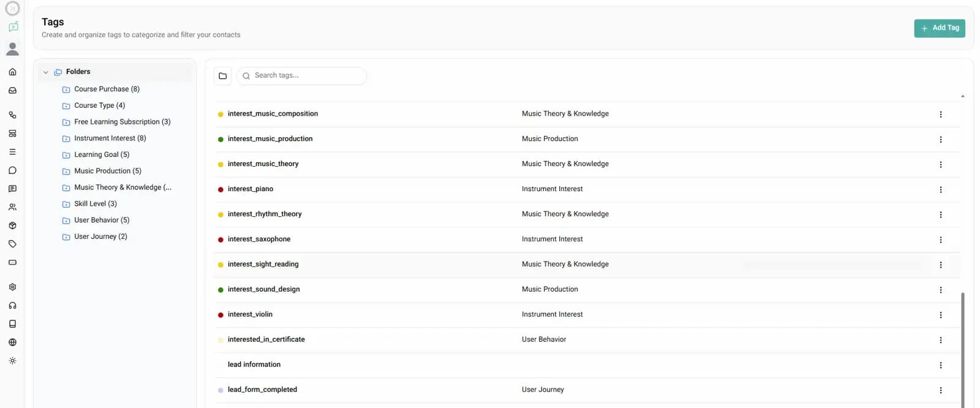Open the settings gear icon in sidebar
The width and height of the screenshot is (980, 408).
(12, 287)
